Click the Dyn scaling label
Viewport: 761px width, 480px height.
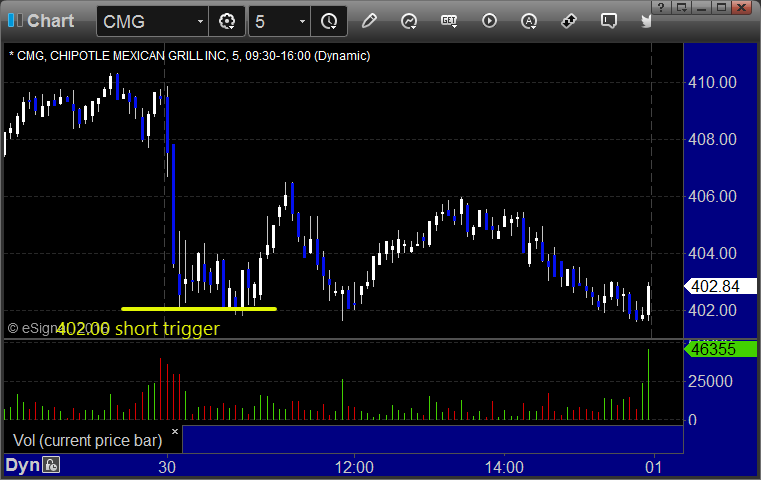[22, 465]
